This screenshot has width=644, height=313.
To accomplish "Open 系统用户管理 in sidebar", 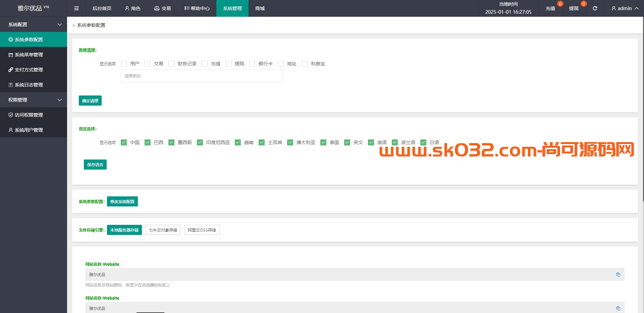I will tap(34, 130).
